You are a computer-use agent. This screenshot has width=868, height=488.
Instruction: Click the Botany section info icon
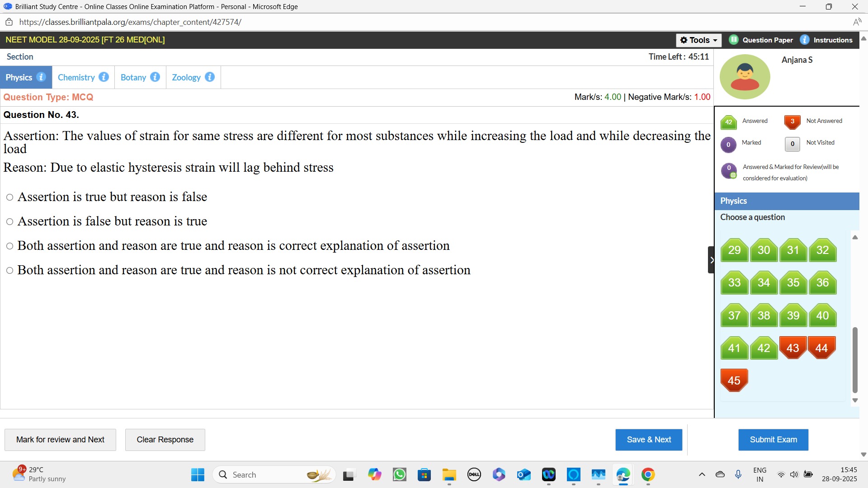(155, 77)
